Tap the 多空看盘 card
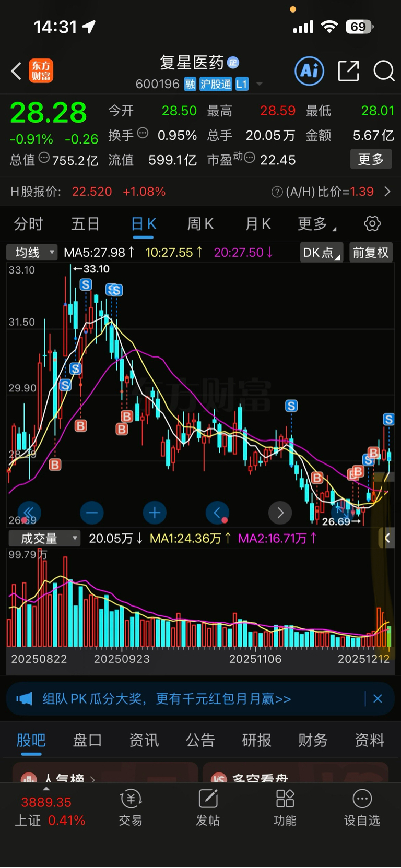This screenshot has height=868, width=401. (296, 772)
